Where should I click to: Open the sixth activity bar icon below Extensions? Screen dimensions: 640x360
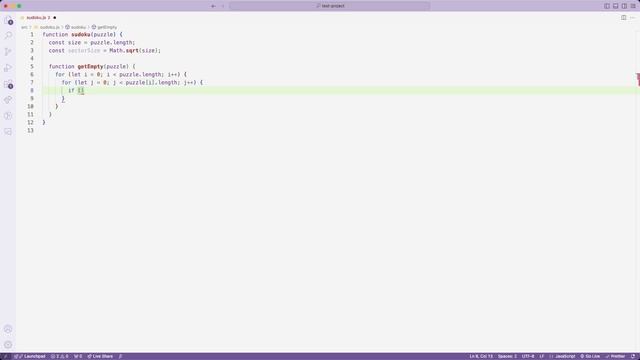(8, 100)
